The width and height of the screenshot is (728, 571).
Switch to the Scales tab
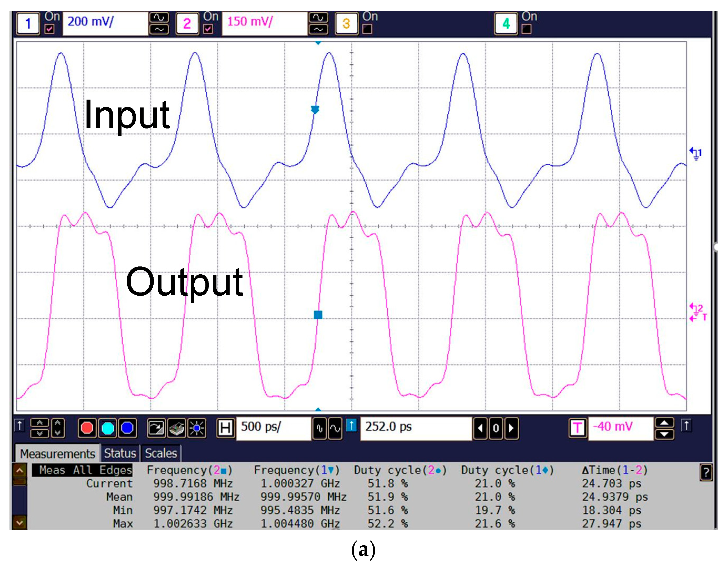tap(160, 453)
